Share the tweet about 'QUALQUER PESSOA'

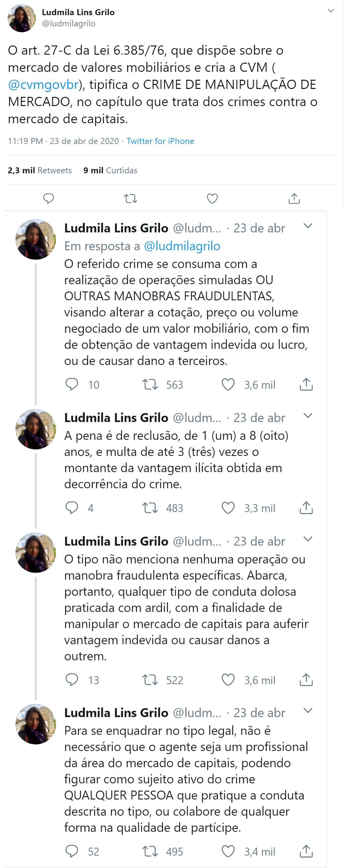(x=306, y=851)
